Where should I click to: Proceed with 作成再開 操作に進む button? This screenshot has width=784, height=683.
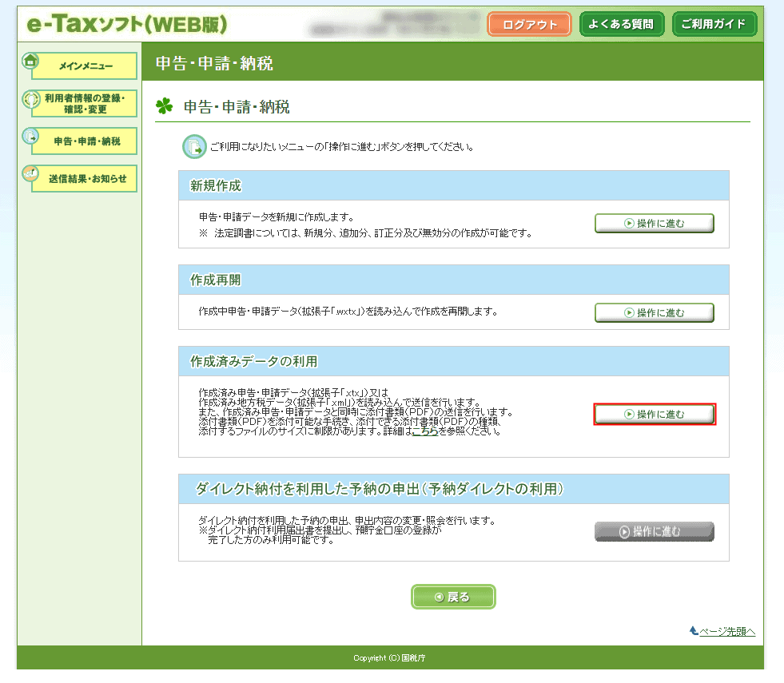(x=654, y=313)
